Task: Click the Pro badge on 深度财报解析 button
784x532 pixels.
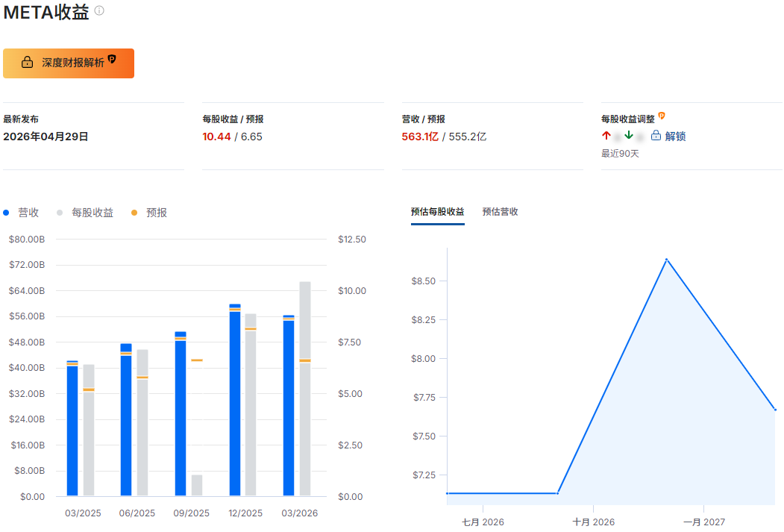Action: (112, 59)
